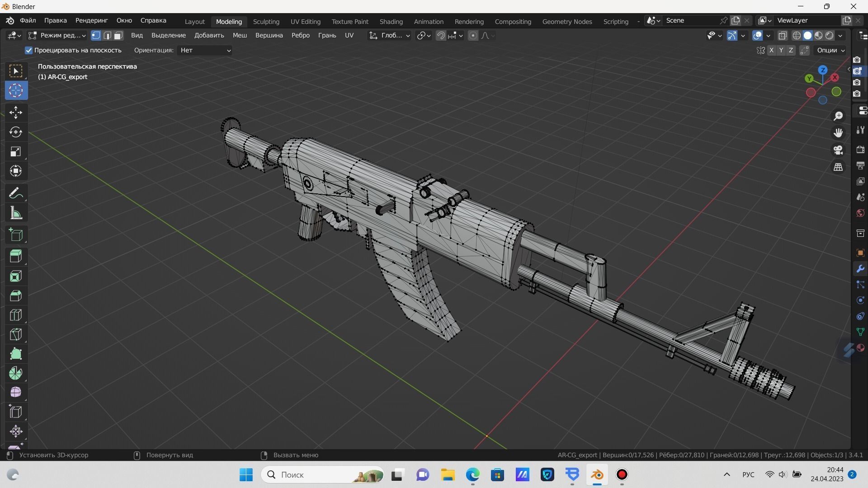Activate the Annotate pencil tool
The image size is (868, 488).
(x=16, y=193)
